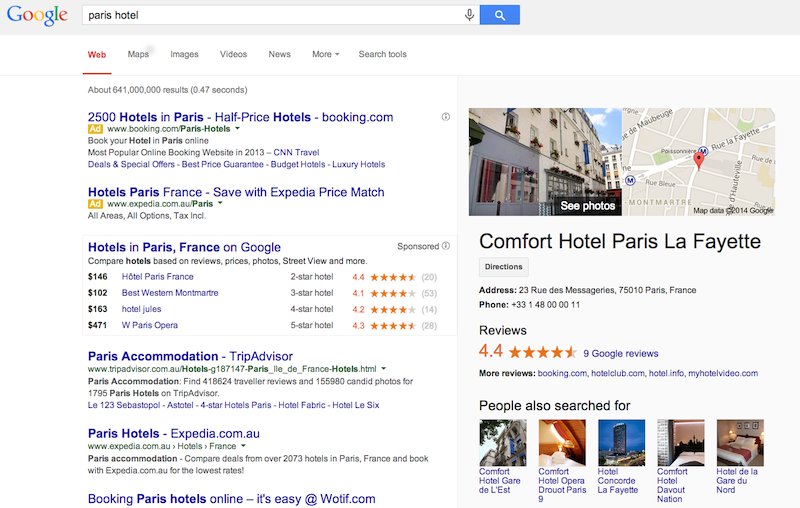
Task: Click the info icon beside booking.com ad
Action: 446,117
